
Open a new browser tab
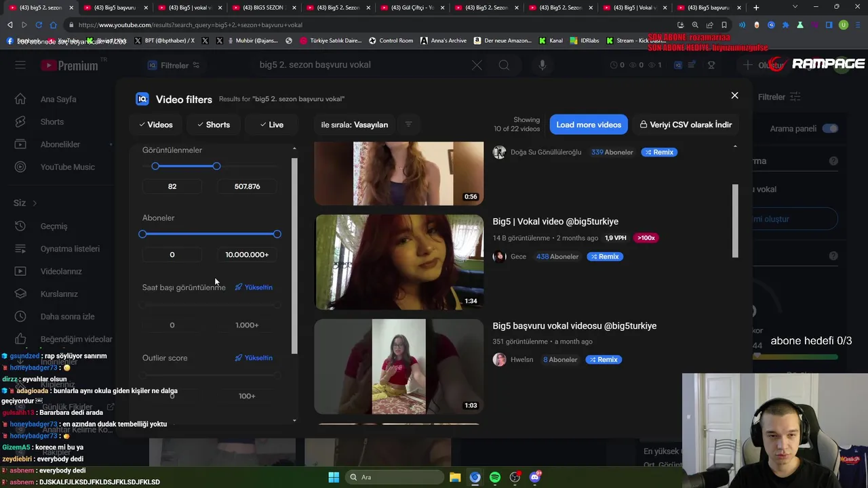click(756, 7)
